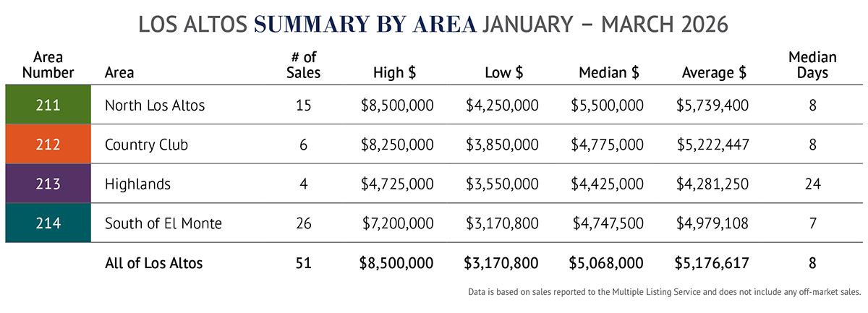Screen dimensions: 868x313
Task: Click the purple 213 area swatch
Action: (48, 184)
